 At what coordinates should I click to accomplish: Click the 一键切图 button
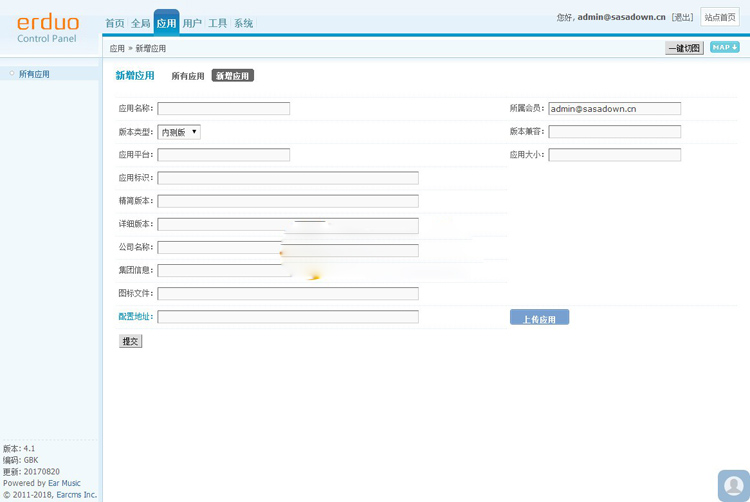click(x=684, y=48)
